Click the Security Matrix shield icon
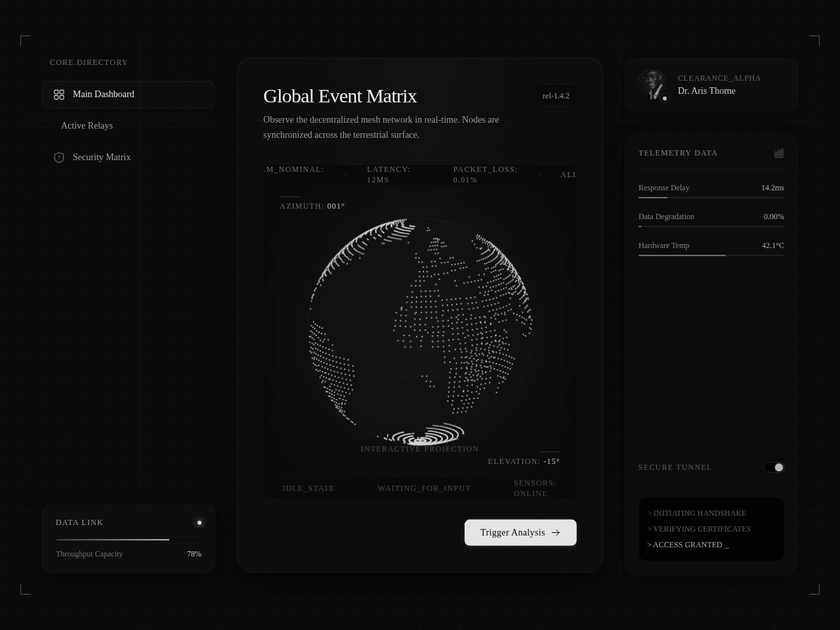Viewport: 840px width, 630px height. 59,157
